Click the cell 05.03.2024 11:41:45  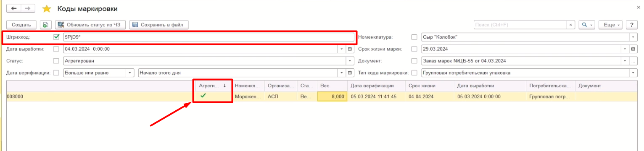pyautogui.click(x=376, y=96)
